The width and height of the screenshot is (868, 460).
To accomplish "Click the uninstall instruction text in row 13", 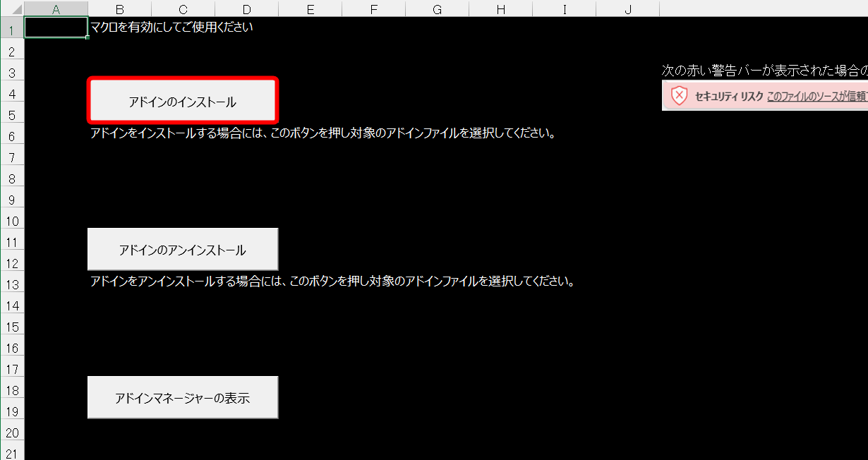I will coord(332,282).
